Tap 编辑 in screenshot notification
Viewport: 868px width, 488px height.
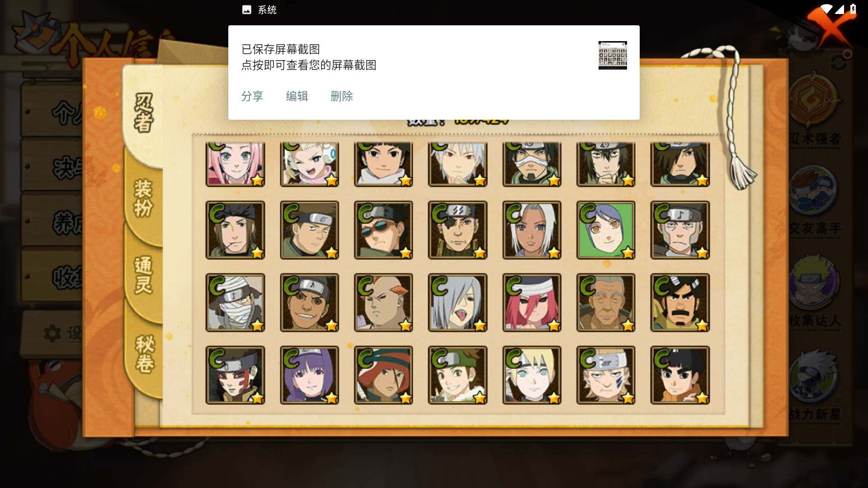pyautogui.click(x=297, y=96)
